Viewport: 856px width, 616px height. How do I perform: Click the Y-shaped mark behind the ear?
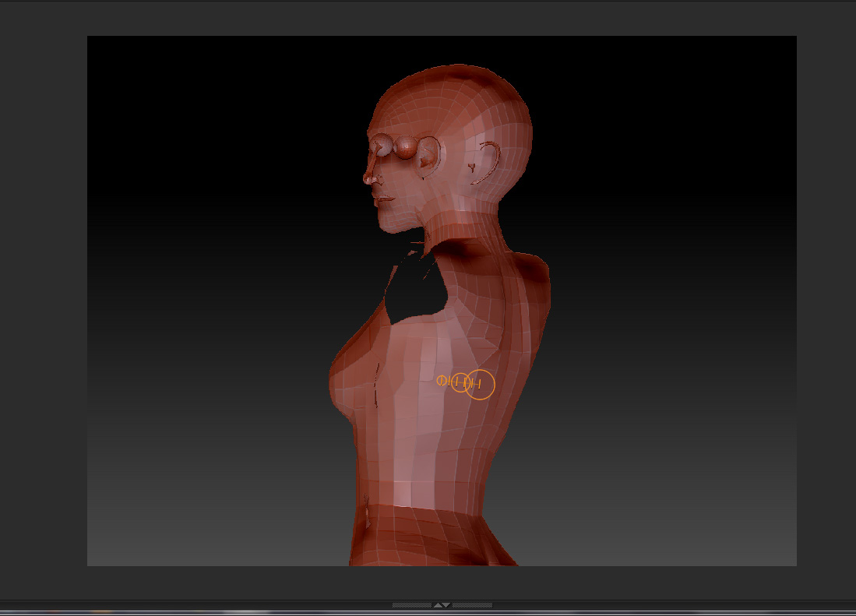[470, 167]
